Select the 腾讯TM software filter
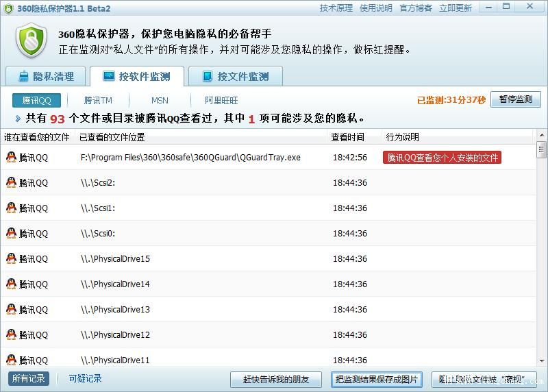Image resolution: width=548 pixels, height=392 pixels. click(x=98, y=100)
